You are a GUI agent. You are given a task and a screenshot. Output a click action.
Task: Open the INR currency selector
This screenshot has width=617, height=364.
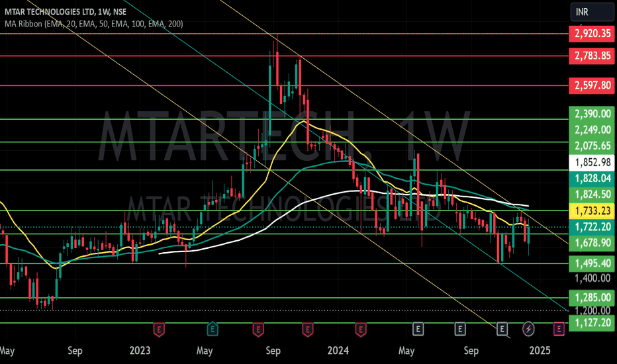[592, 12]
